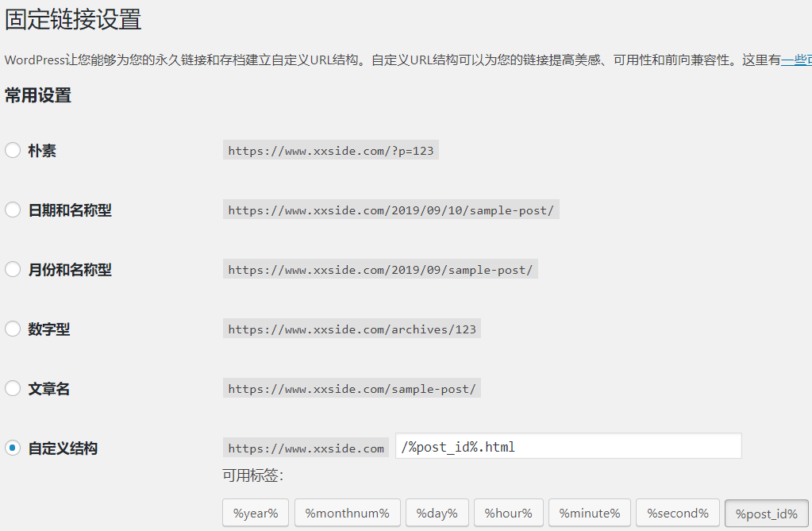Image resolution: width=812 pixels, height=531 pixels.
Task: Click the %second% tag button
Action: tap(678, 514)
